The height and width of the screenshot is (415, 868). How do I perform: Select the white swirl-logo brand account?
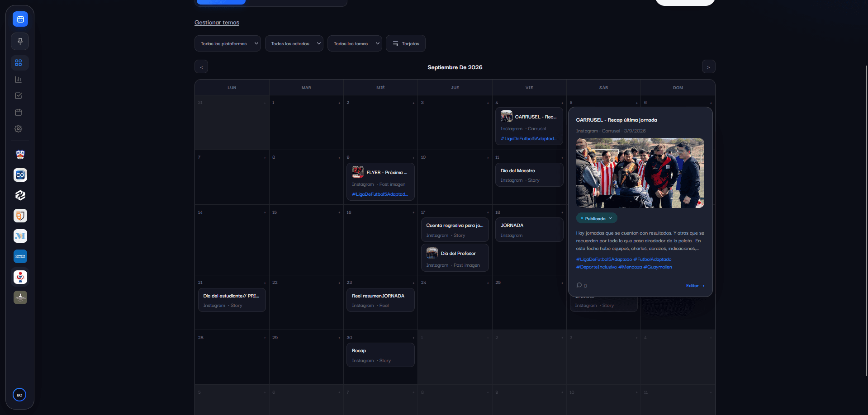point(20,195)
